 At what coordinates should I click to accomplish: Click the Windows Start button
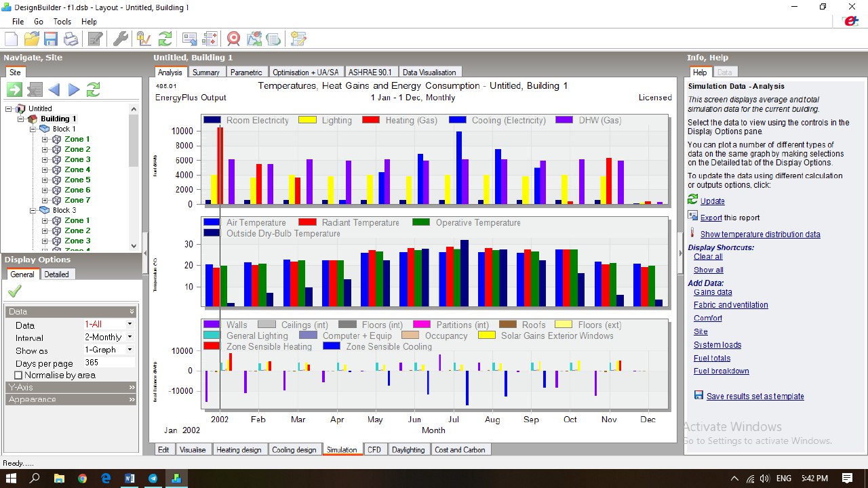[12, 479]
